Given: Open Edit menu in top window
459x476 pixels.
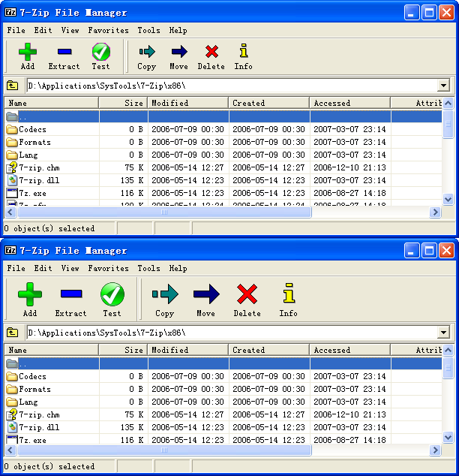Looking at the screenshot, I should 43,30.
